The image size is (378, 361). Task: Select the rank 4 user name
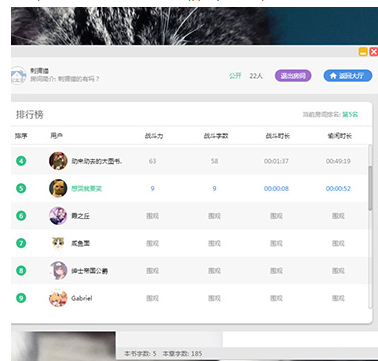click(97, 161)
